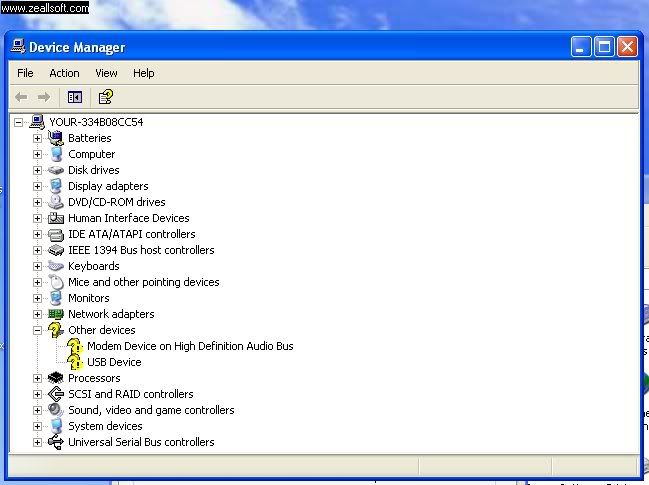649x485 pixels.
Task: Expand the Keyboards node
Action: tap(37, 266)
